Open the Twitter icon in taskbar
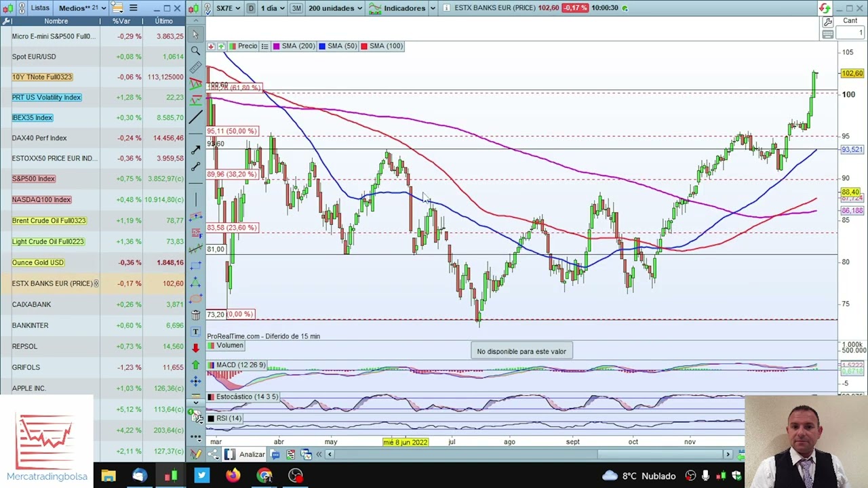 pyautogui.click(x=201, y=476)
